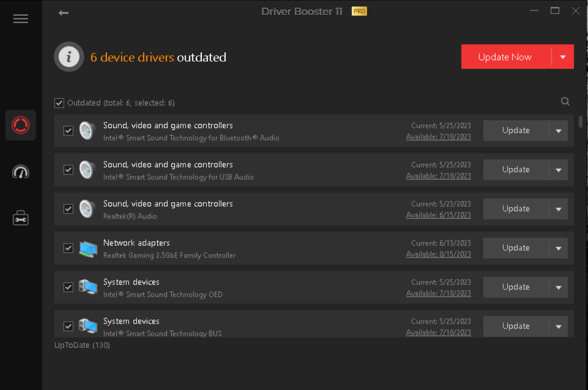Image resolution: width=588 pixels, height=390 pixels.
Task: Update the USB Audio driver
Action: (516, 170)
